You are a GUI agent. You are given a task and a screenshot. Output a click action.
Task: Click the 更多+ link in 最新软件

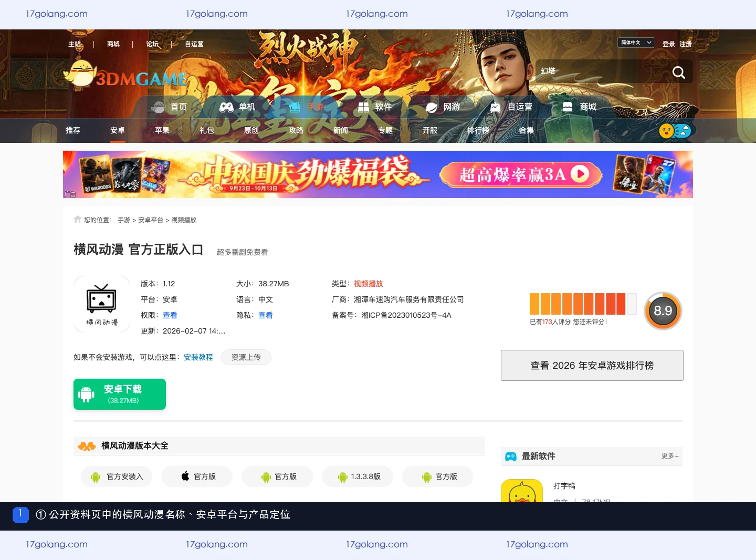(670, 456)
